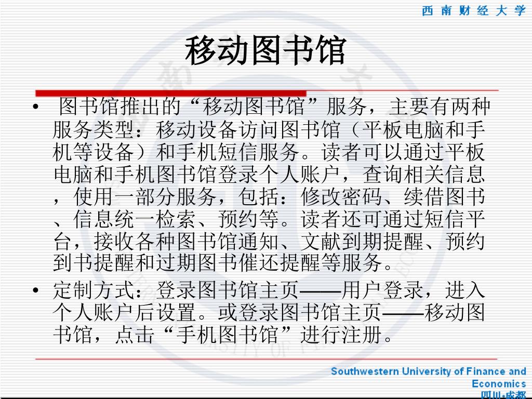Click the line starting 到书提醒和过期图书催还
The height and width of the screenshot is (399, 532).
[x=223, y=263]
